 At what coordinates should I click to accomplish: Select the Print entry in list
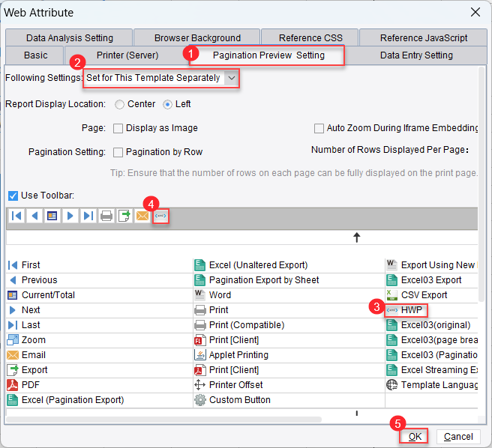[x=289, y=310]
